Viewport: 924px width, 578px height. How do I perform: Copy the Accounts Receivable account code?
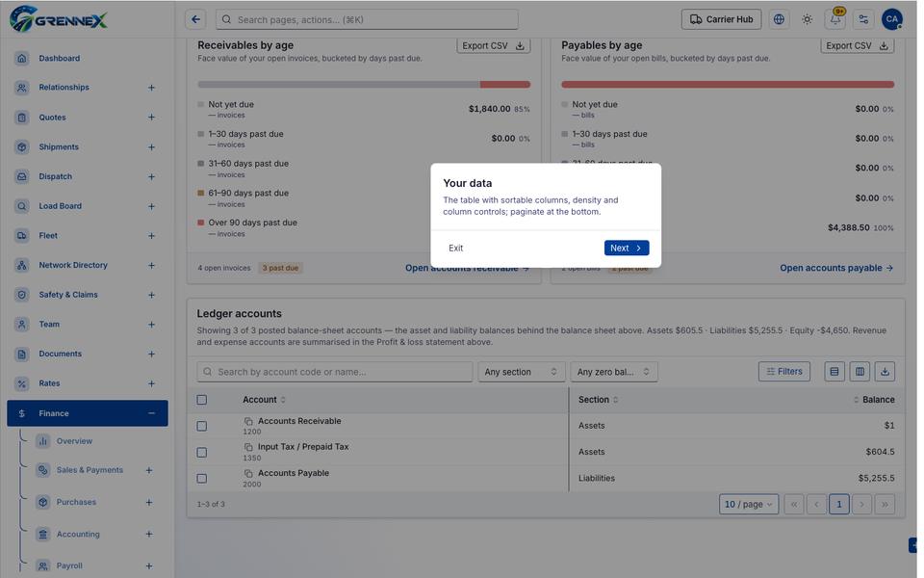point(248,421)
